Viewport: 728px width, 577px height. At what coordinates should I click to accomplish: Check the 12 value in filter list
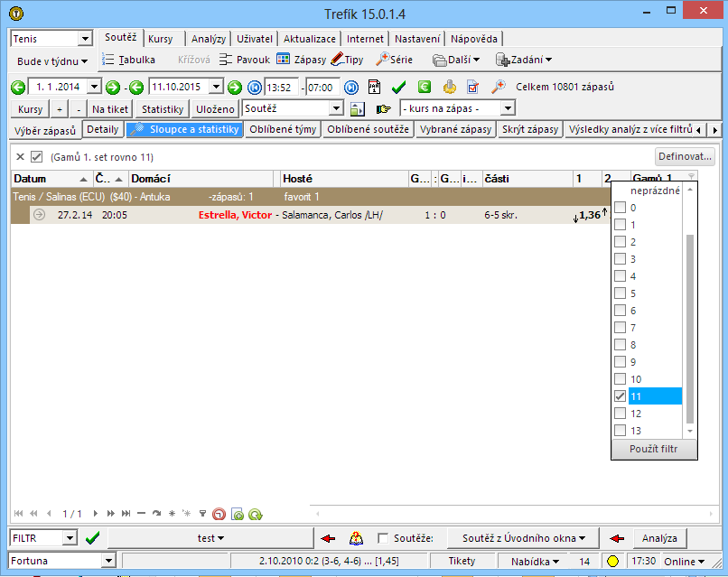coord(620,414)
